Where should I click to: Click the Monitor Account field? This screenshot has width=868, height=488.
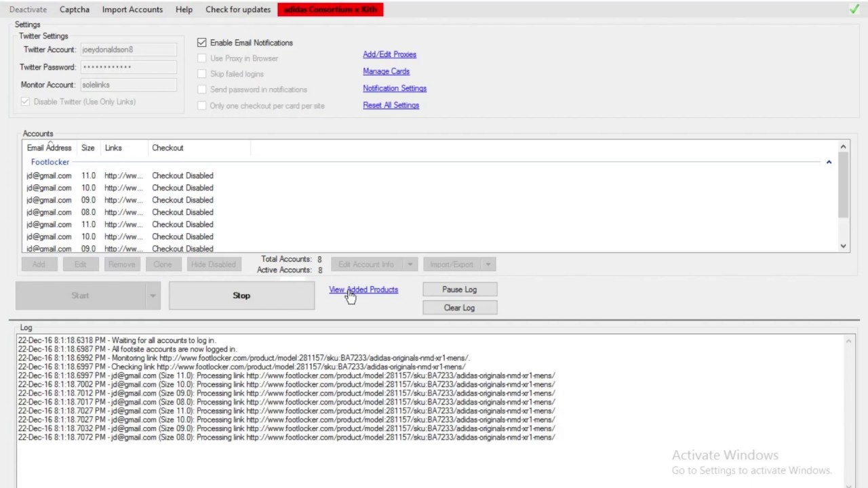(x=129, y=85)
